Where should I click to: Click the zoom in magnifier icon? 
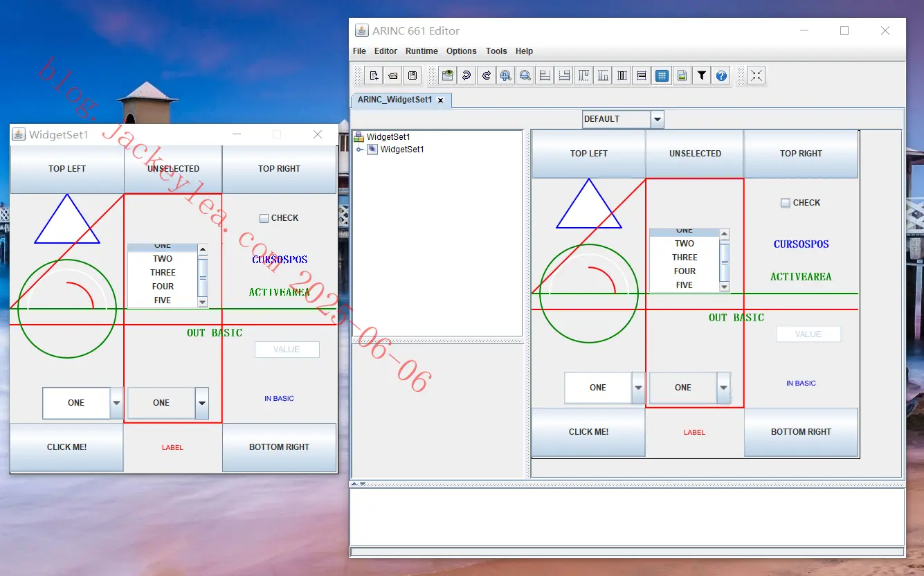505,75
